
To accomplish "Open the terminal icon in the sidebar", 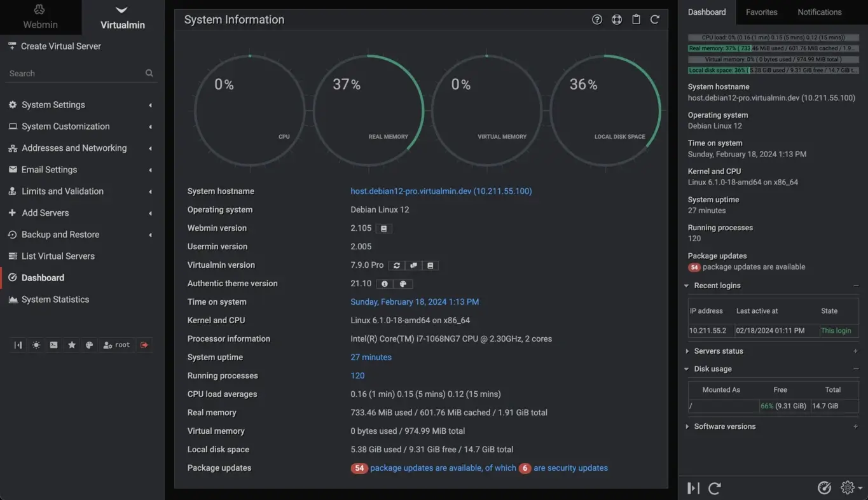I will click(x=53, y=344).
